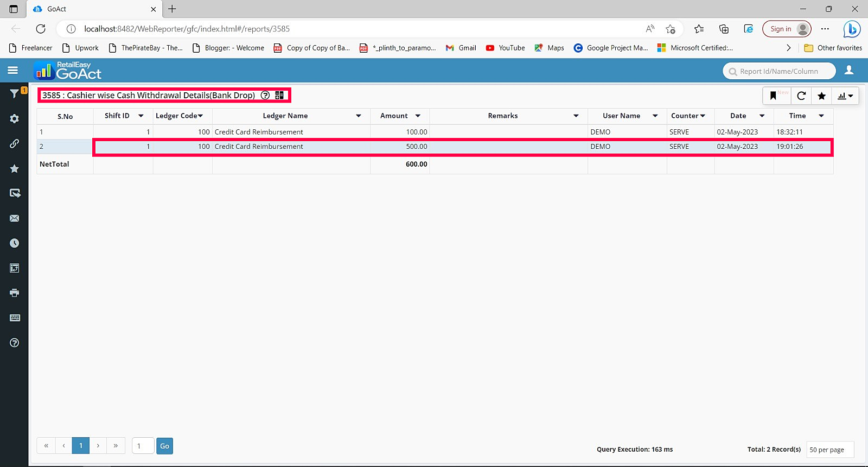
Task: Click the Go pagination button
Action: 164,446
